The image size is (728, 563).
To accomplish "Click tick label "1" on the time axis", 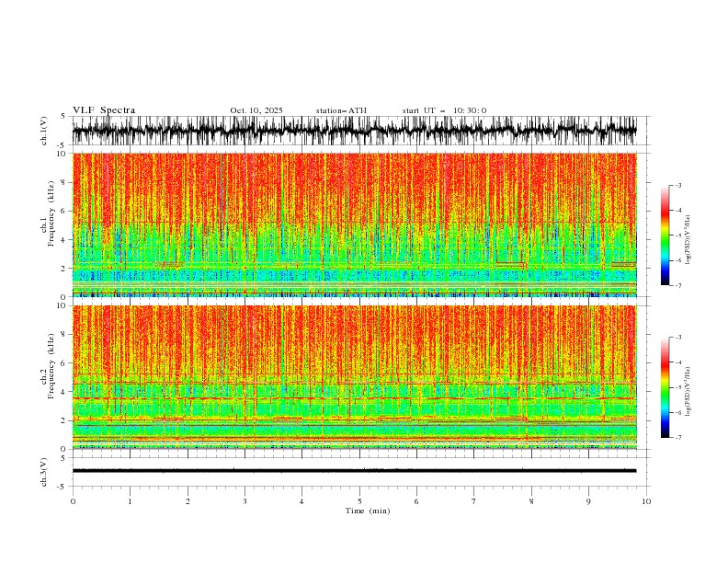I will tap(131, 501).
